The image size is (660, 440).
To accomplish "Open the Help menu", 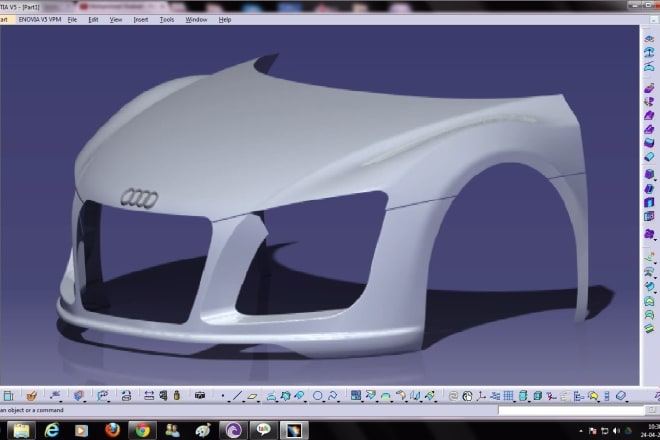I will pos(225,19).
